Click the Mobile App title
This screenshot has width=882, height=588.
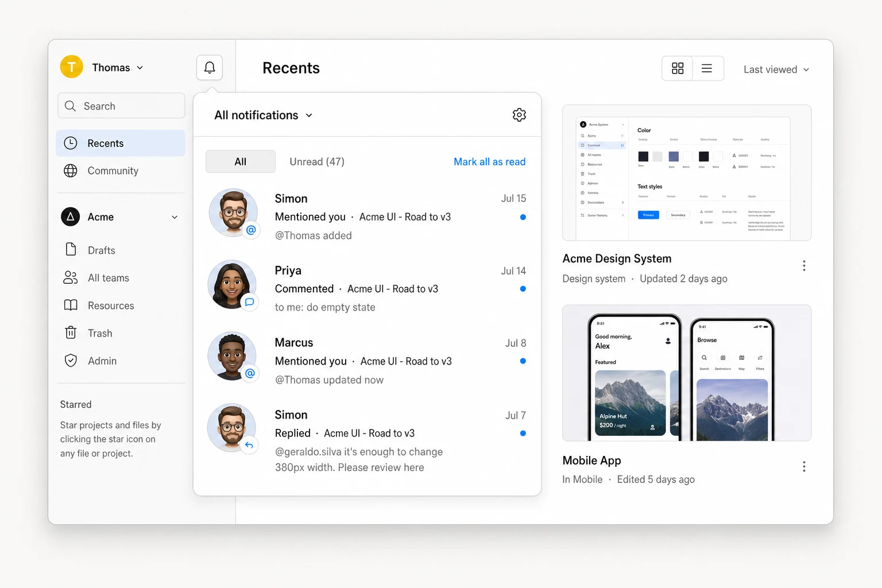[592, 461]
